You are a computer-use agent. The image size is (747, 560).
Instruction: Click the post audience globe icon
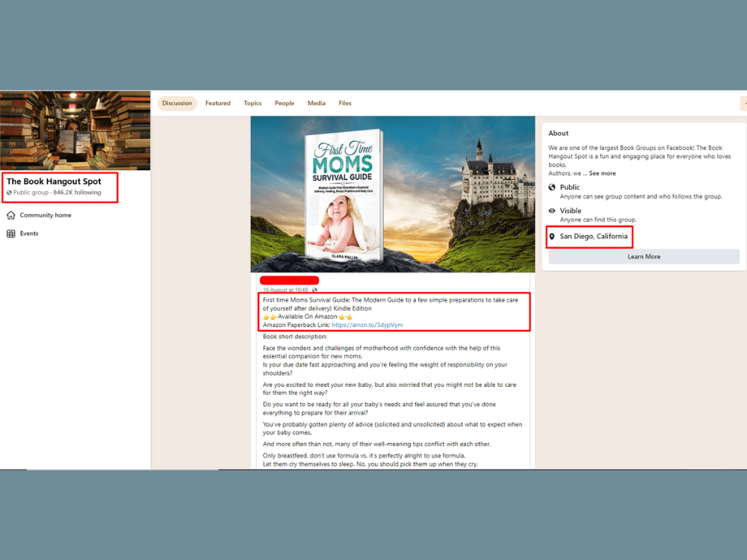coord(314,290)
